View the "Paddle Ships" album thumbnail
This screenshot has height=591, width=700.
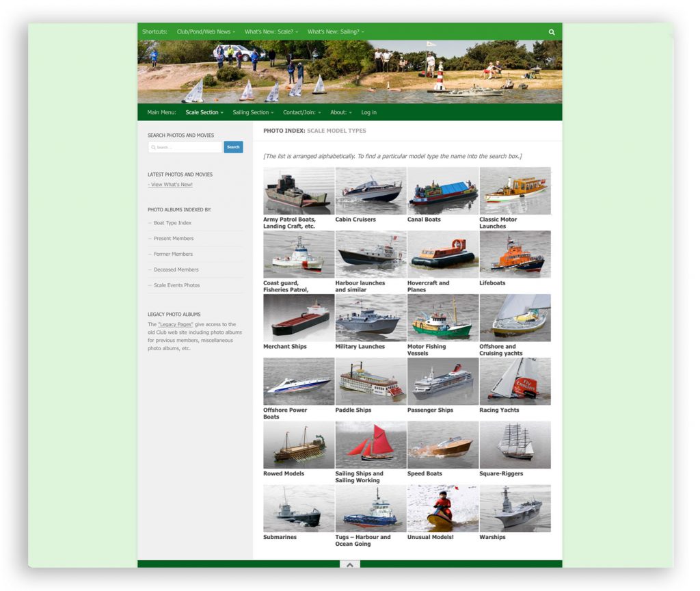(x=371, y=381)
